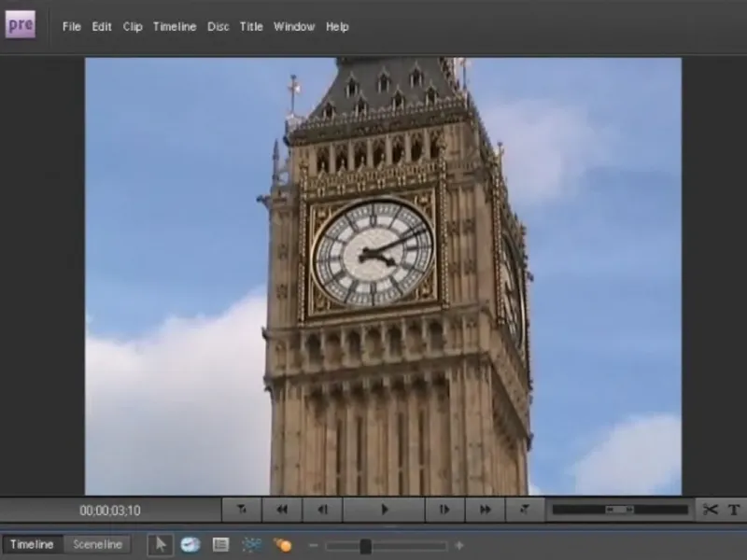The width and height of the screenshot is (747, 560).
Task: Open the File menu
Action: pyautogui.click(x=72, y=27)
